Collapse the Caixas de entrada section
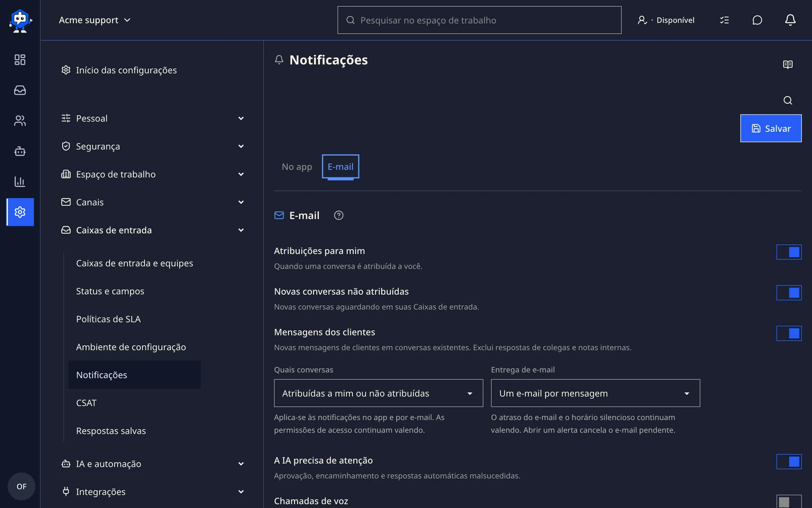812x508 pixels. 153,230
